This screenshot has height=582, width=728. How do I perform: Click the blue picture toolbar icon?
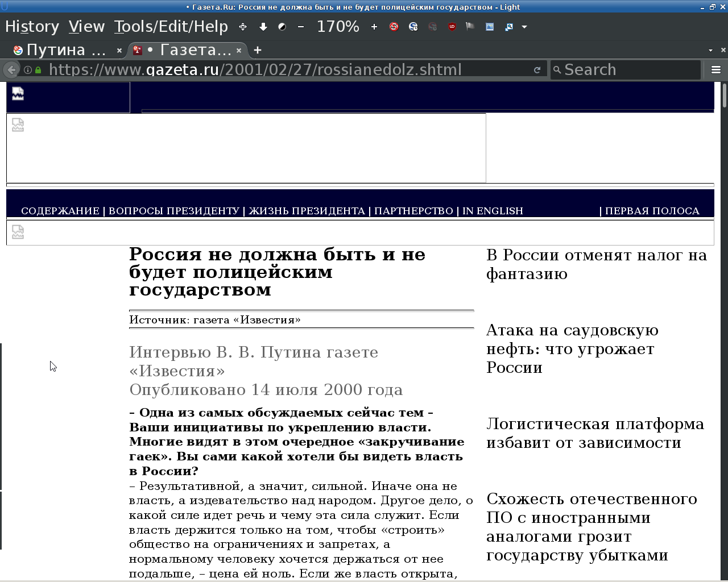point(489,27)
